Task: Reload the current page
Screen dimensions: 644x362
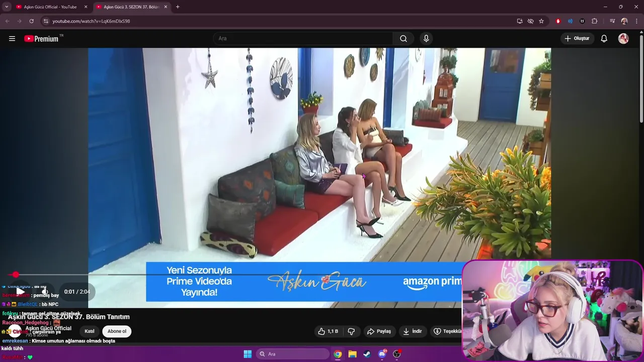Action: point(31,21)
